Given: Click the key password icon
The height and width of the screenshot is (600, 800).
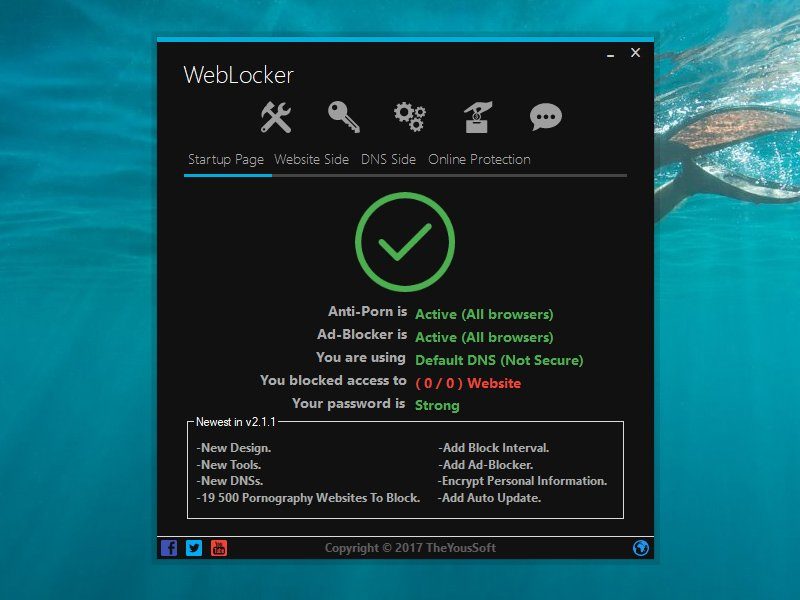Looking at the screenshot, I should (343, 118).
